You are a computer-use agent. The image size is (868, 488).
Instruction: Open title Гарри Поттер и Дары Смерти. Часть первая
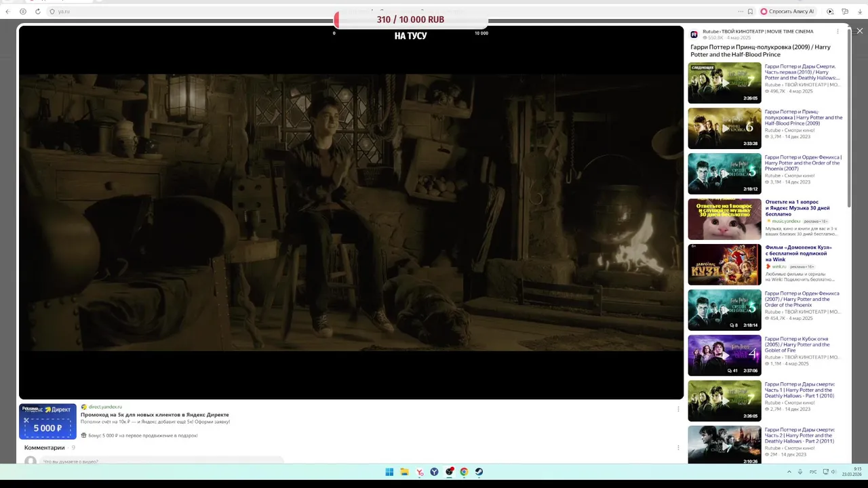point(802,73)
